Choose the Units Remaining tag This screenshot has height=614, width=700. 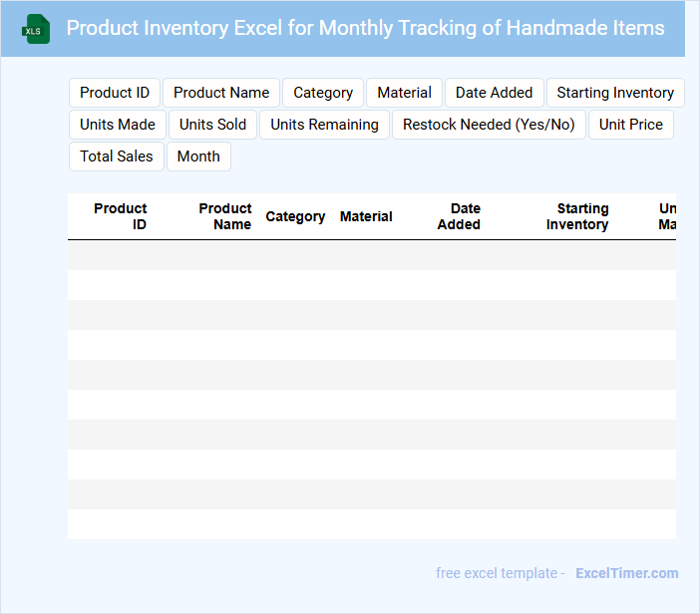pos(324,125)
